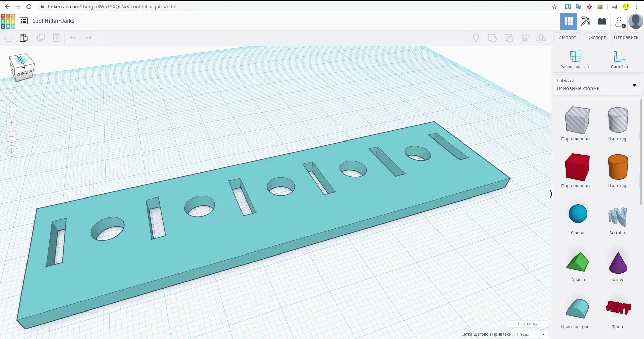Click the Tinkercad logo icon
644x339 pixels.
(x=8, y=21)
